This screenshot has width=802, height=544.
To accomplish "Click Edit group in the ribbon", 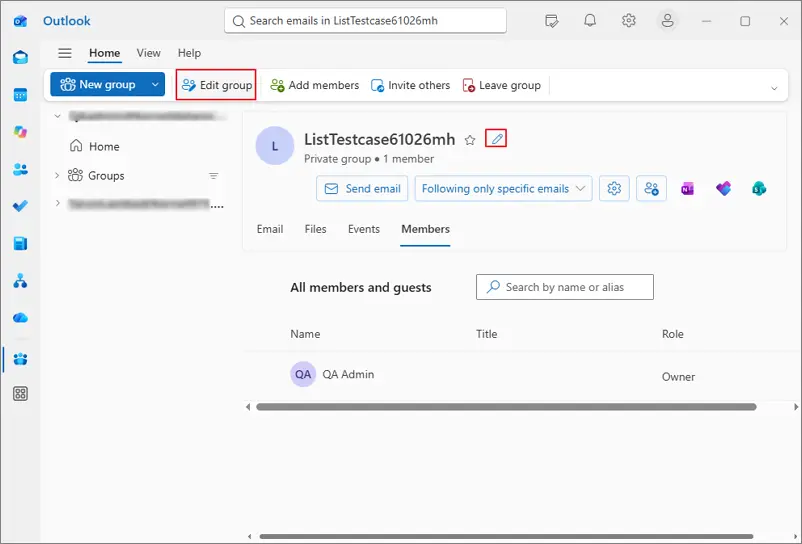I will pos(217,85).
